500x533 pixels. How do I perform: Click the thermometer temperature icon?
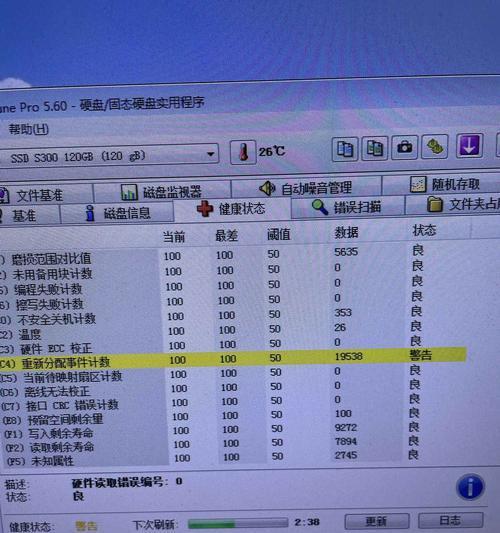click(243, 152)
